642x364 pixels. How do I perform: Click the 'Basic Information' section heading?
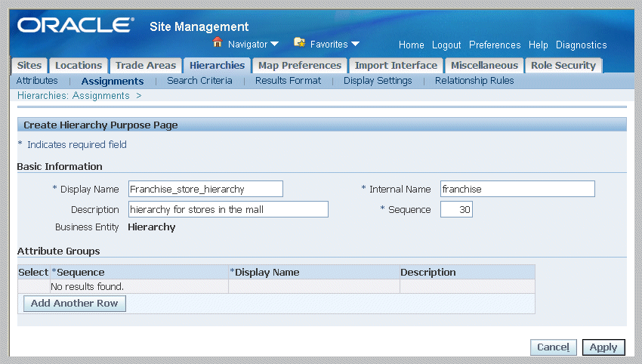click(x=60, y=167)
